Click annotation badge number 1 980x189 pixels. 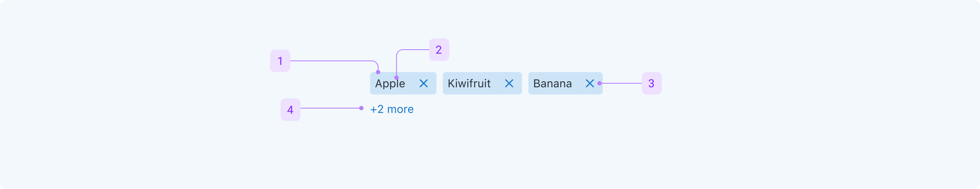280,61
